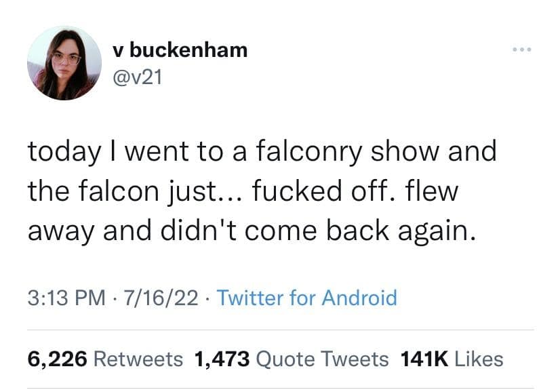541x392 pixels.
Task: Open the Twitter for Android source link
Action: [x=306, y=298]
